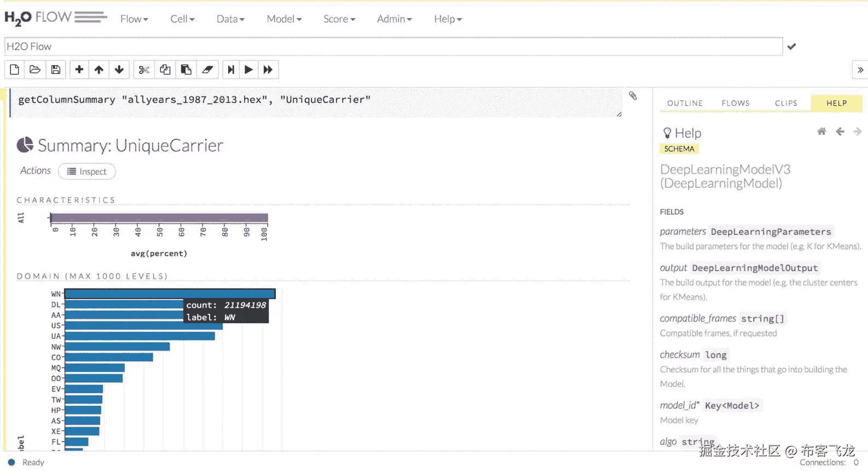Go to the Help home icon
Screen dimensions: 868x471
(821, 131)
